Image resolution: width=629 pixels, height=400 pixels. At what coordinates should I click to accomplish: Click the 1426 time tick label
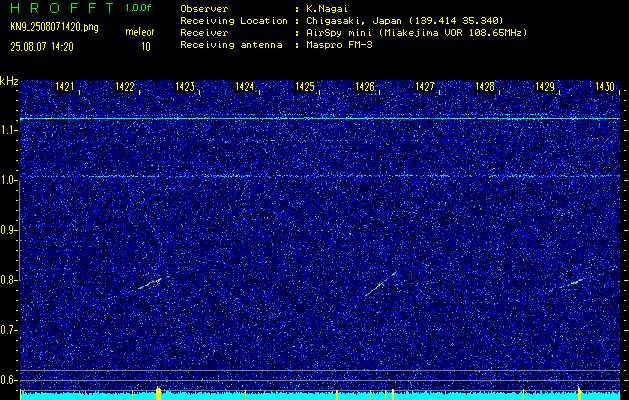tap(365, 87)
